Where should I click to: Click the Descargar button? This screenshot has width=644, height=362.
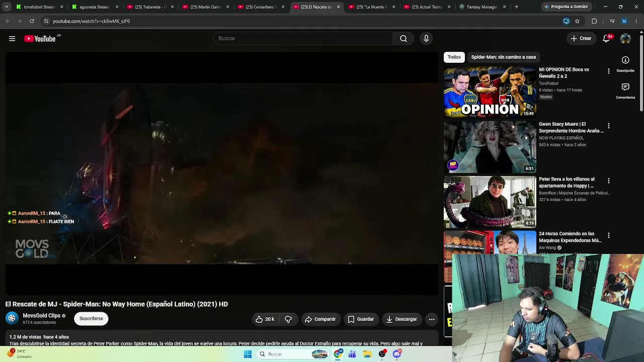pyautogui.click(x=401, y=319)
